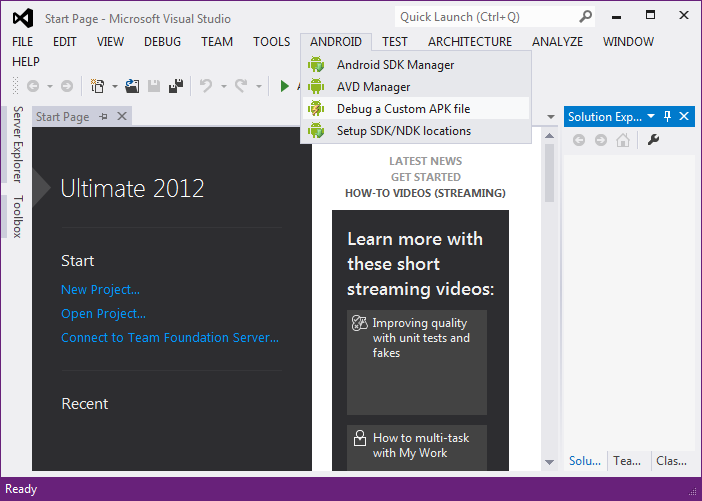The height and width of the screenshot is (501, 702).
Task: Click the Open File toolbar icon
Action: pos(132,86)
